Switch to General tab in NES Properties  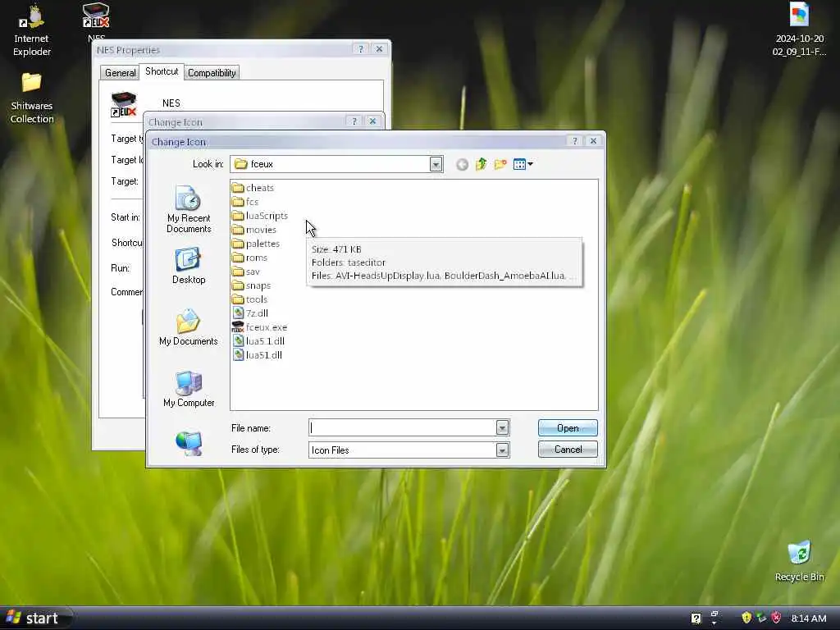(x=120, y=73)
